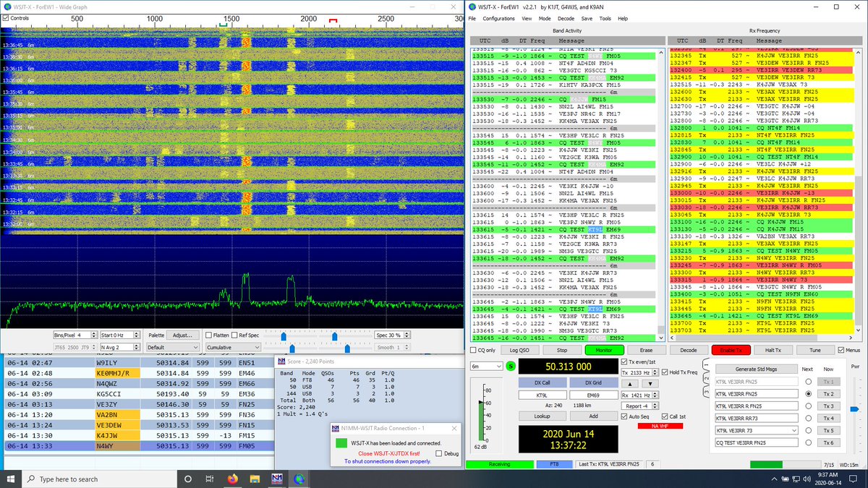Open the 6m band dropdown

click(x=486, y=367)
